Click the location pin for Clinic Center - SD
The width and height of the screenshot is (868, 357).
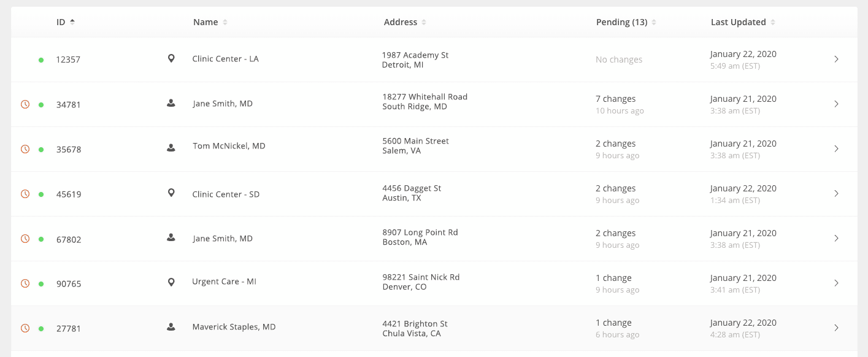pyautogui.click(x=171, y=193)
